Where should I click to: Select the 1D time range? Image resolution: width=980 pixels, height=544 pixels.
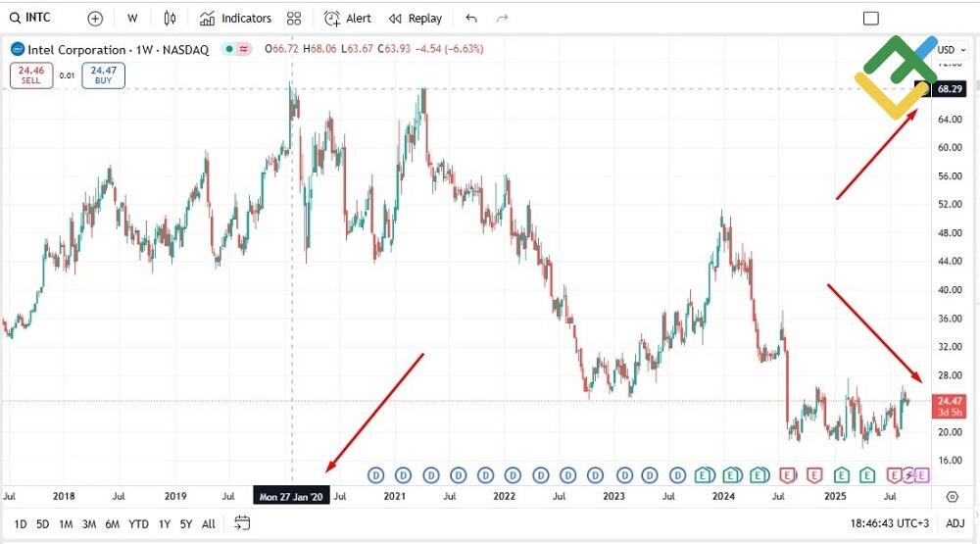20,524
